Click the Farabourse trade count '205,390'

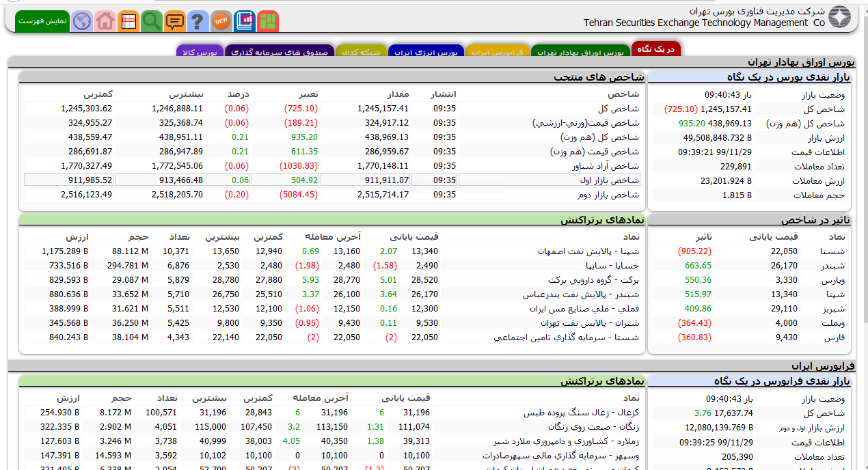737,456
